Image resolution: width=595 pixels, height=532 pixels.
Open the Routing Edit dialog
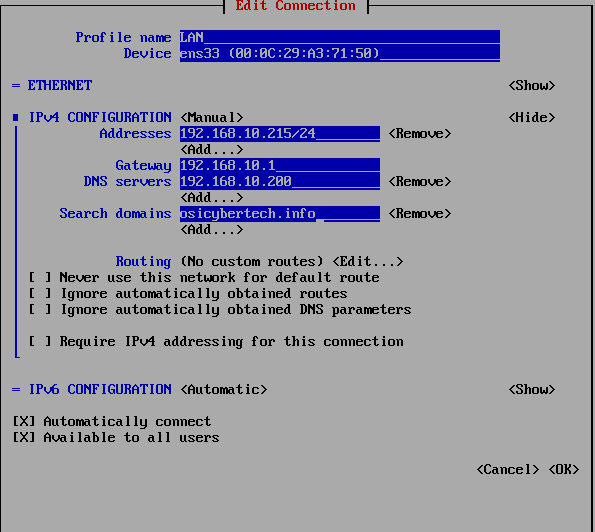(368, 261)
